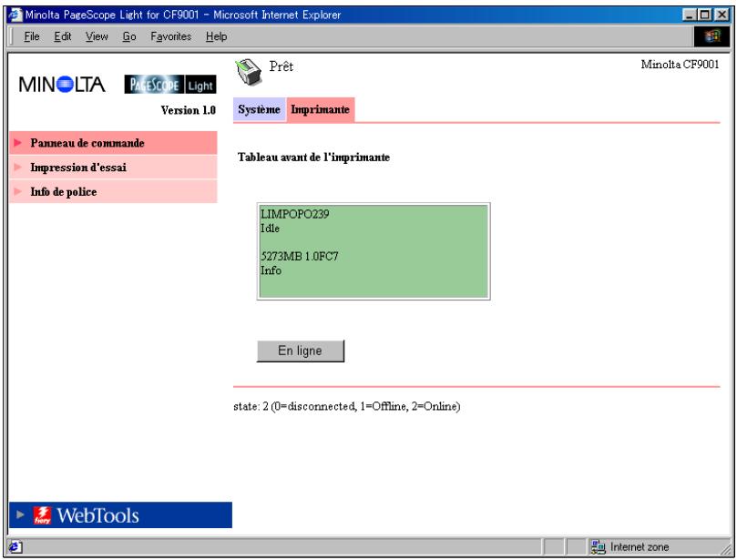Click the Impression d'essai arrow marker
This screenshot has height=560, width=737.
[18, 167]
